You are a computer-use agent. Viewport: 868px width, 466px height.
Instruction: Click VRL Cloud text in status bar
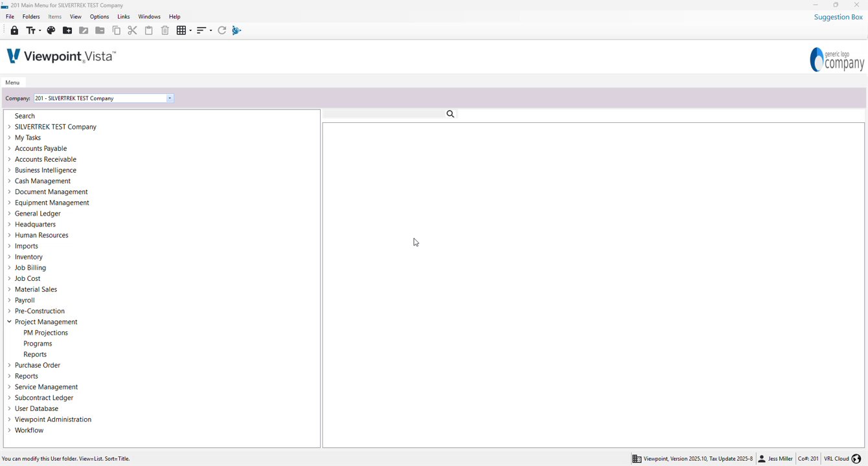click(836, 459)
